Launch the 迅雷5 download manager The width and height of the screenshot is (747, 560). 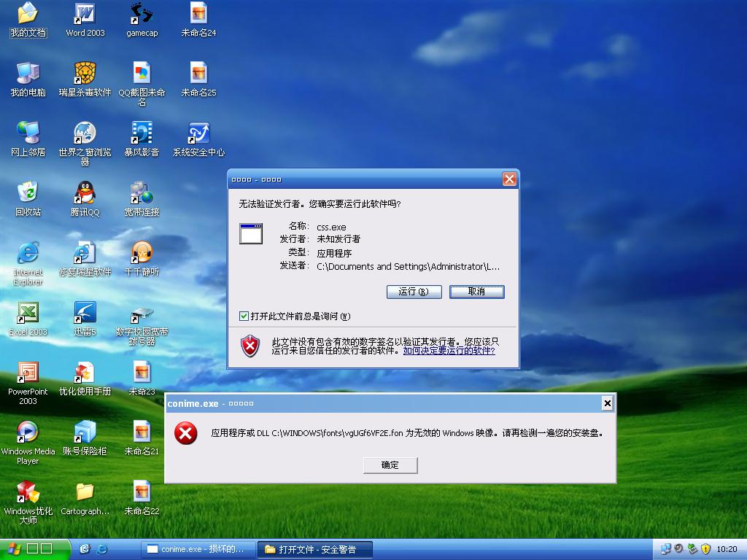tap(85, 319)
